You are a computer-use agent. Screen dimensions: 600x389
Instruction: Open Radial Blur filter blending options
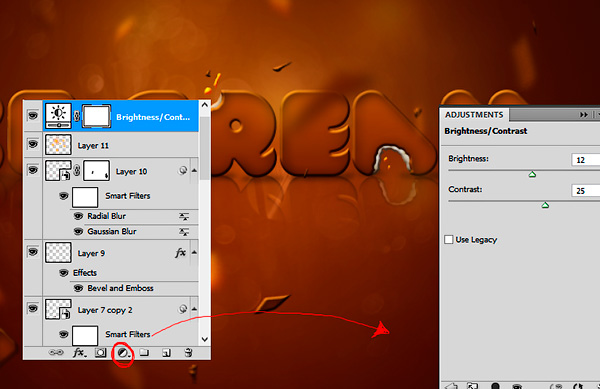(x=184, y=216)
